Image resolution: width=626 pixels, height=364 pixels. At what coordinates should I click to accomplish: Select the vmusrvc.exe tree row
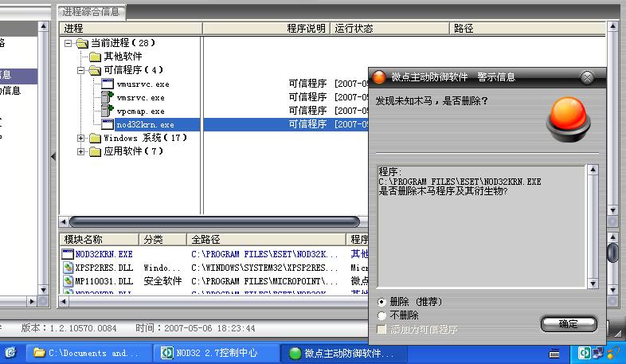pyautogui.click(x=143, y=84)
